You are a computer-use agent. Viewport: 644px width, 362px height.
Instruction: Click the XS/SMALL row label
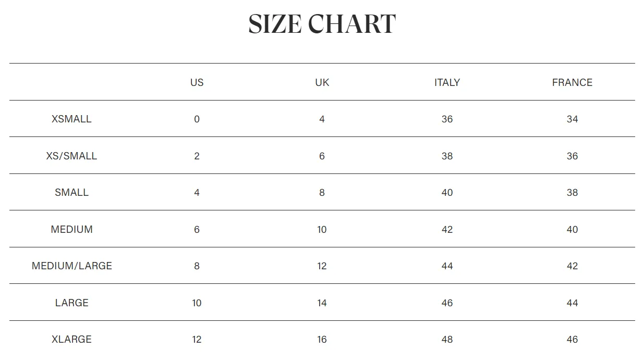point(71,156)
